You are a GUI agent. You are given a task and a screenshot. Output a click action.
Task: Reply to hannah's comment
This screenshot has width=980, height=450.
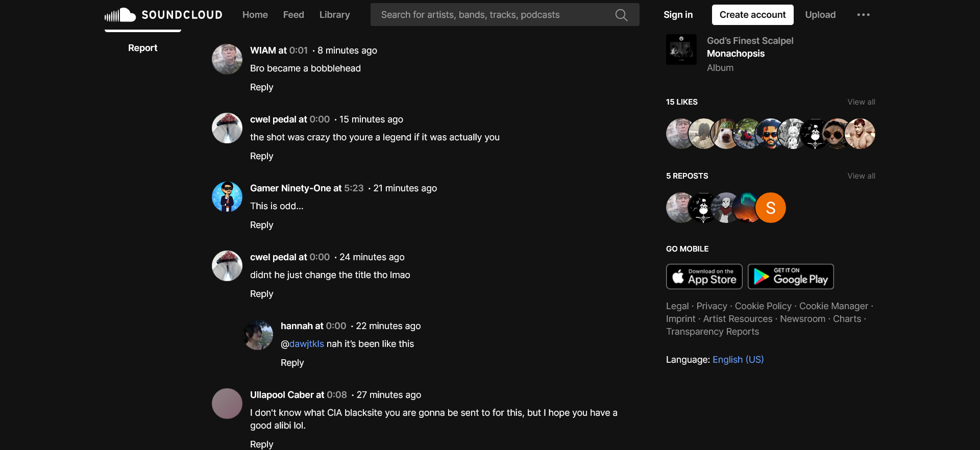(292, 363)
